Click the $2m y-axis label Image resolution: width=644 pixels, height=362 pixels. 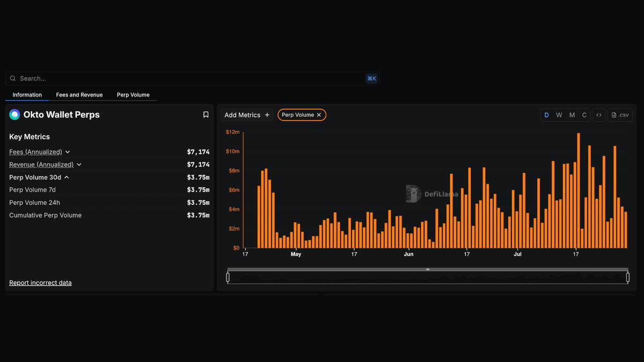click(x=234, y=228)
